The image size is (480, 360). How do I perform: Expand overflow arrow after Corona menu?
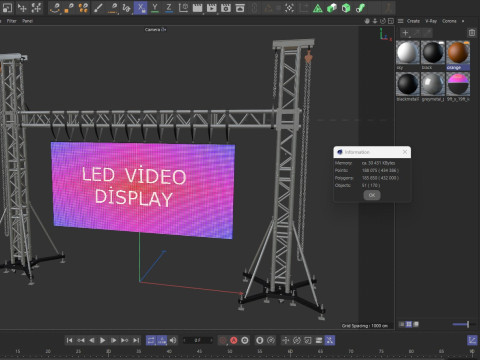[x=463, y=21]
